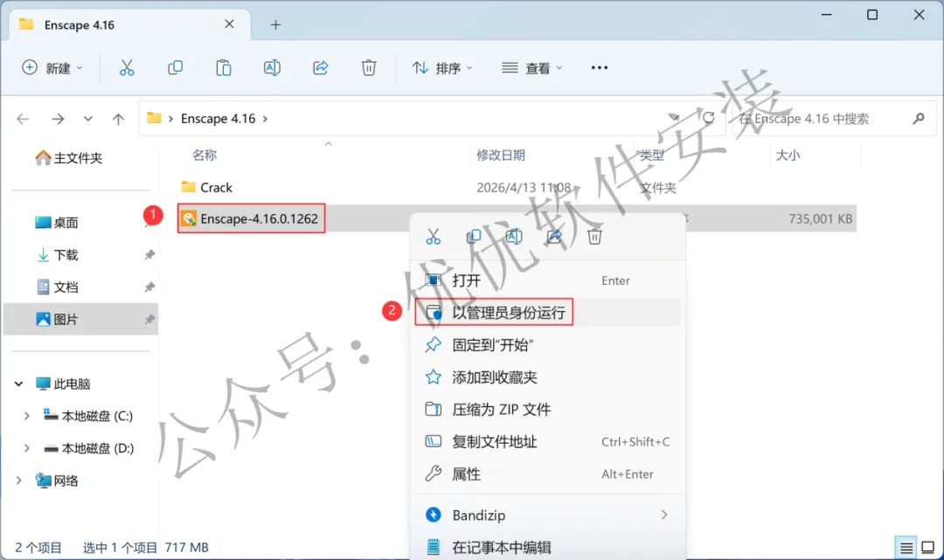Click the Paste icon in the toolbar
944x560 pixels.
coord(224,68)
